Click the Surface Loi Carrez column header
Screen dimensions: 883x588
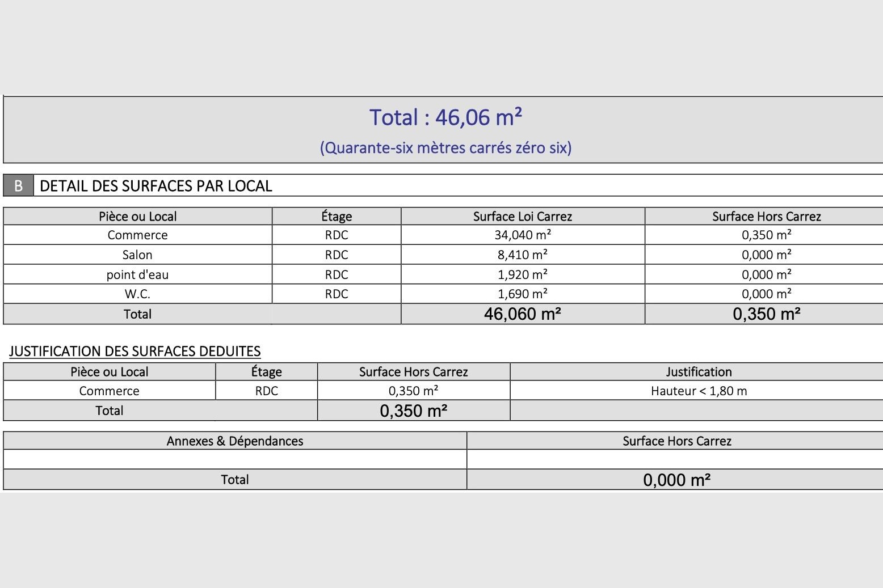pos(523,216)
